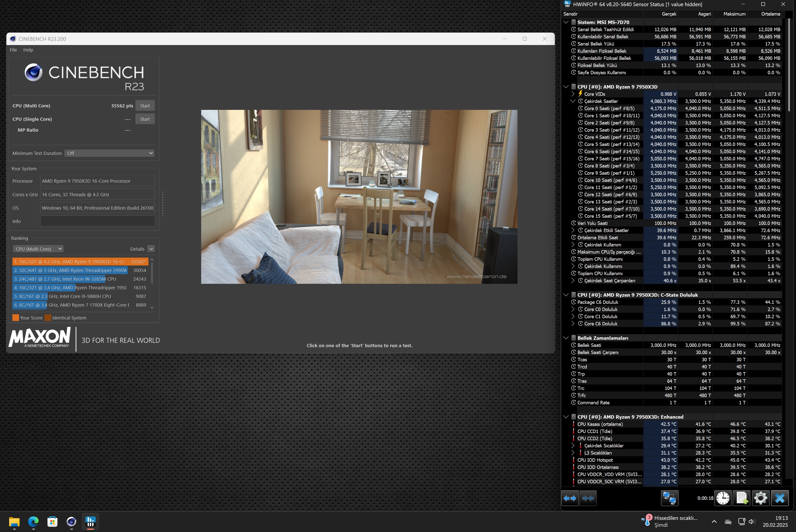The height and width of the screenshot is (532, 796).
Task: Click the rendered room preview image
Action: 359,197
